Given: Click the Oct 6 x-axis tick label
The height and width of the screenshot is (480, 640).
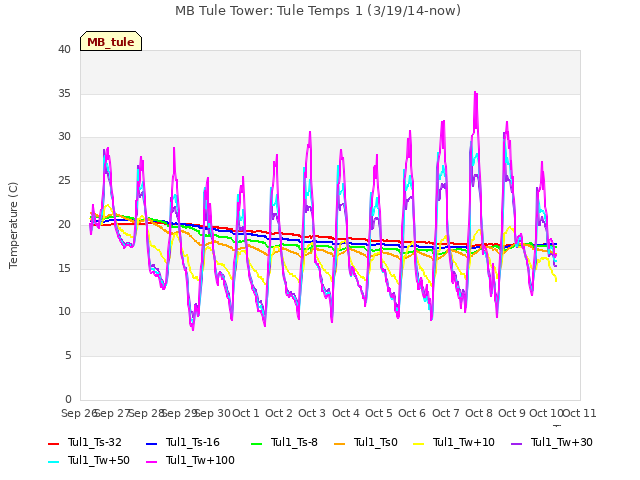Looking at the screenshot, I should (412, 413).
